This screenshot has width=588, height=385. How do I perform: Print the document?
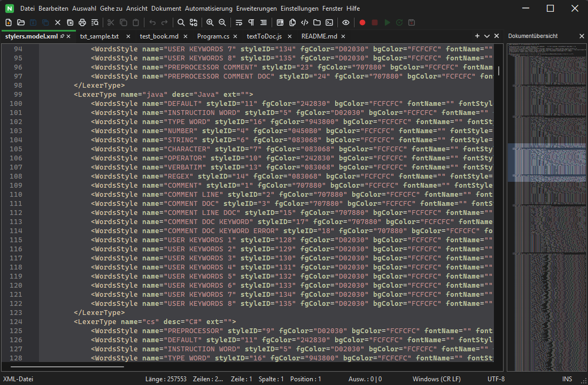[82, 22]
